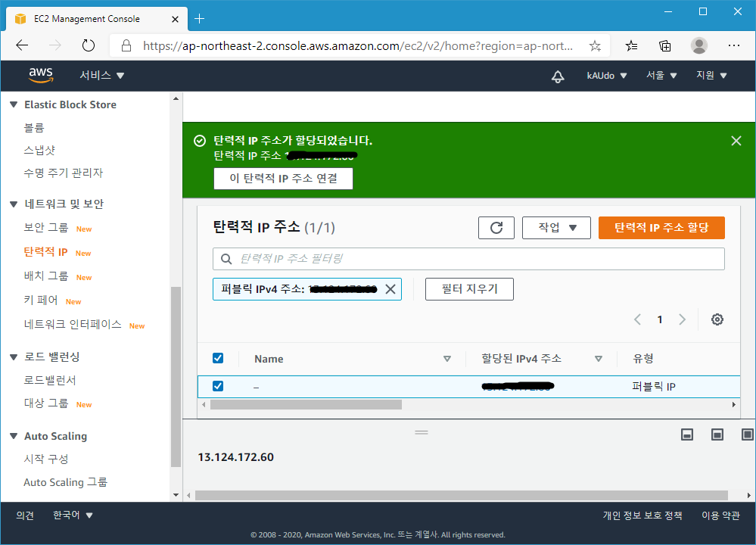Click the 필터 지우기 button

(x=470, y=289)
